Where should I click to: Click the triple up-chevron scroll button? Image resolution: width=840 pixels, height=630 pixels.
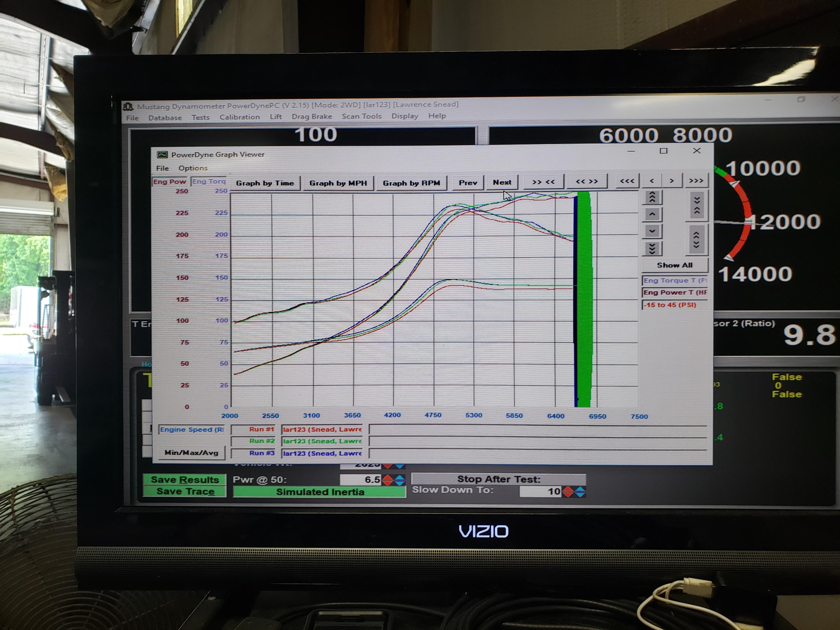click(652, 197)
